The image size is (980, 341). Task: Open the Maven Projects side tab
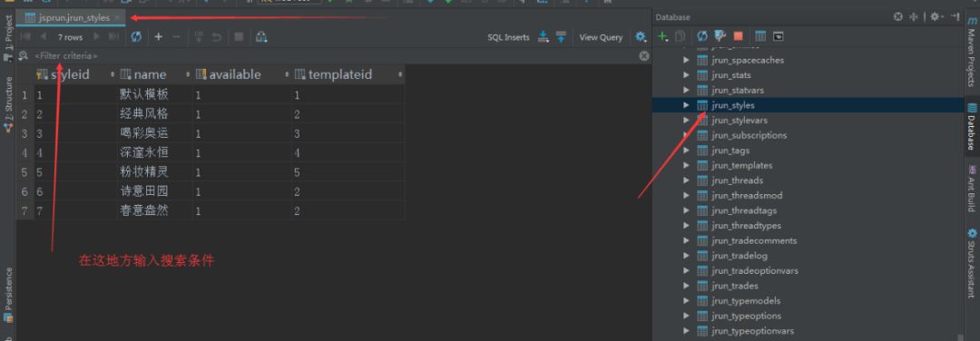pos(971,52)
